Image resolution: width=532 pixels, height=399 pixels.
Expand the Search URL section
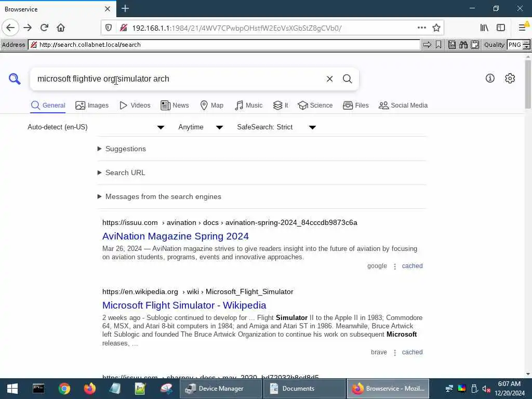tap(122, 172)
